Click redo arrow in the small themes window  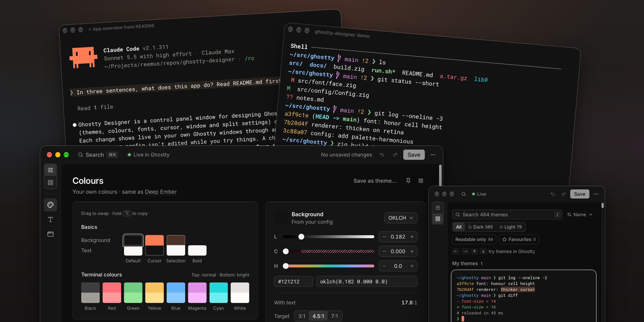click(x=563, y=194)
